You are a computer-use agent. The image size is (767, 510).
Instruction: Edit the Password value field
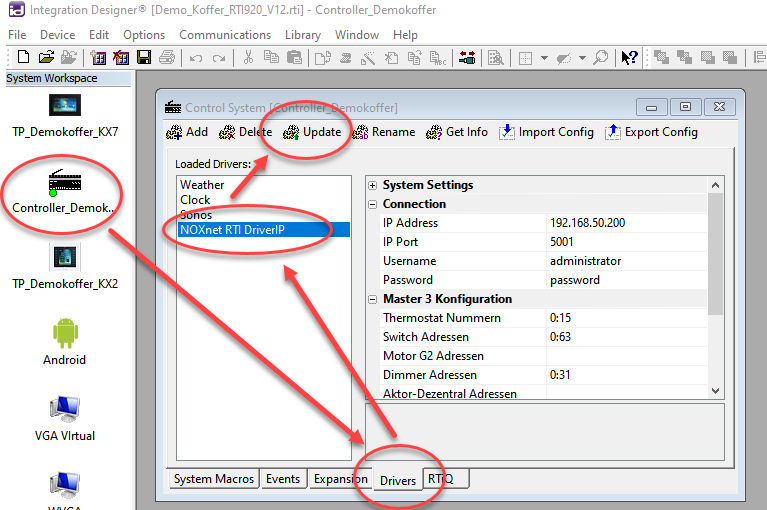click(x=627, y=280)
